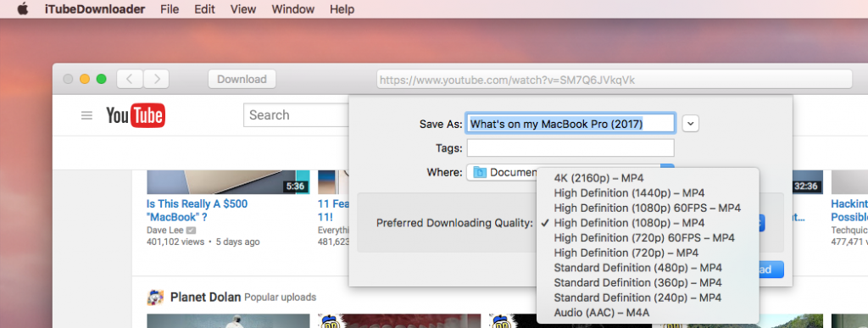868x328 pixels.
Task: Open the '11 Fea...' video title link
Action: point(333,210)
